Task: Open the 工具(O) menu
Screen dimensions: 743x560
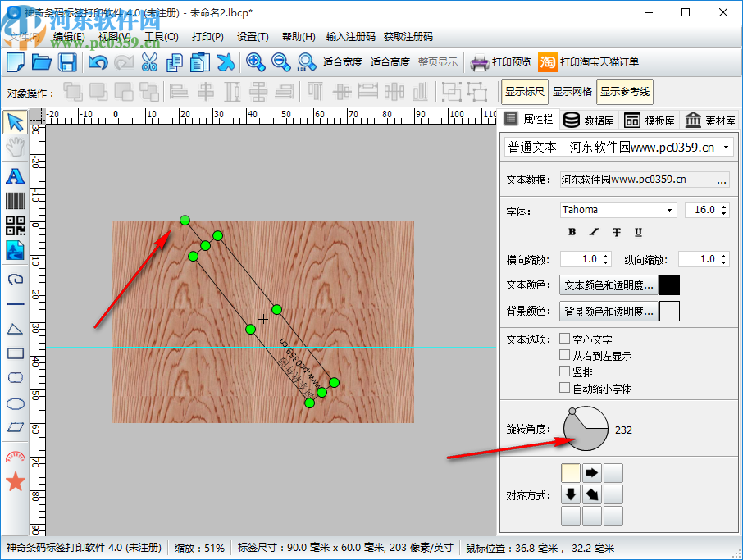Action: pyautogui.click(x=161, y=37)
